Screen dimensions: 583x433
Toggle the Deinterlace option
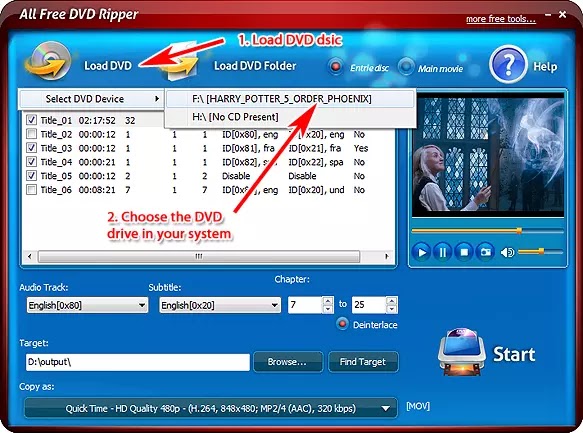(342, 324)
